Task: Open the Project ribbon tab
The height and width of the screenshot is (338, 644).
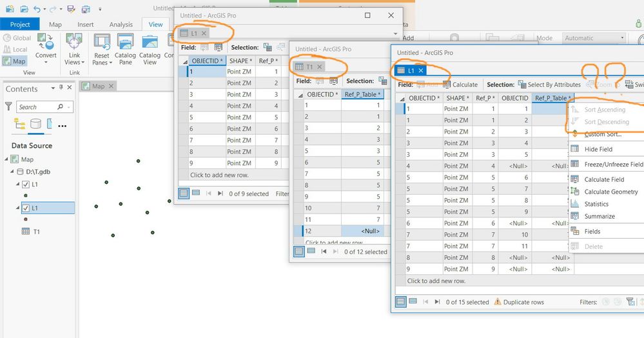Action: coord(20,25)
